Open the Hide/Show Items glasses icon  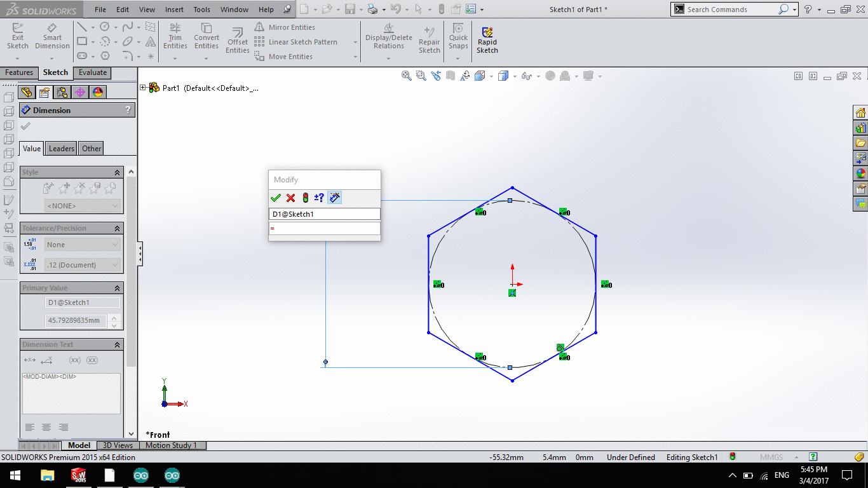point(527,76)
